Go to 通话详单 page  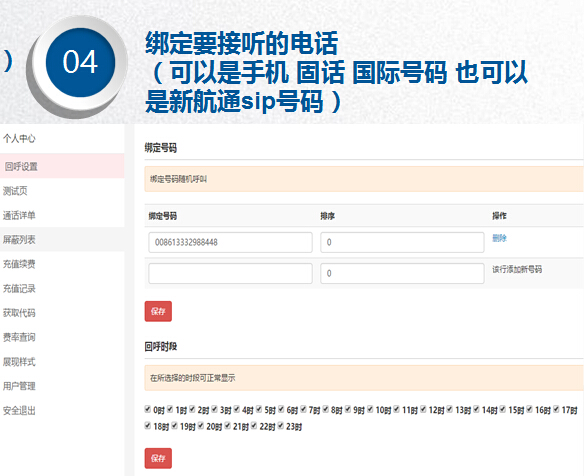[x=19, y=215]
